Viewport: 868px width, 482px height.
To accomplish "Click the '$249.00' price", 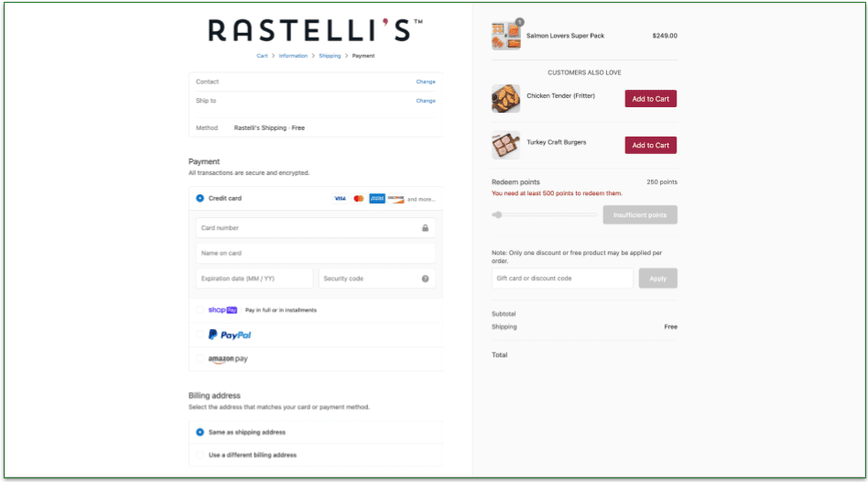I will tap(665, 36).
